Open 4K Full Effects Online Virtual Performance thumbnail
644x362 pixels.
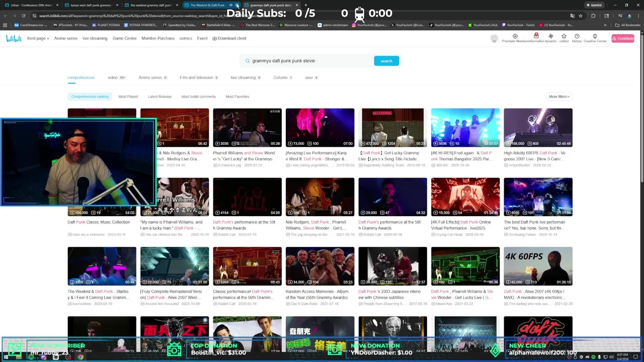tap(465, 197)
